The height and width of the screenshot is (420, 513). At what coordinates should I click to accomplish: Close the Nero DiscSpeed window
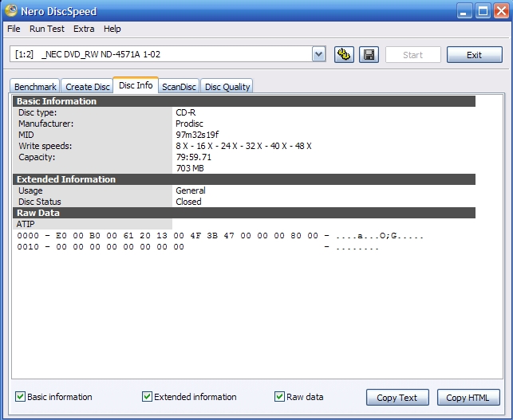pos(501,11)
